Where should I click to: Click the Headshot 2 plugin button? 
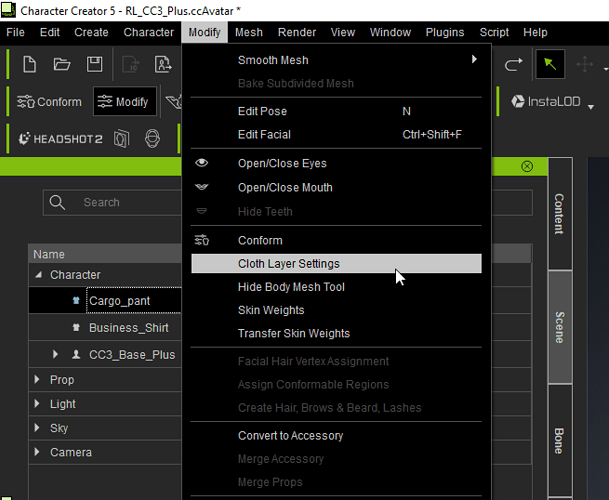61,139
